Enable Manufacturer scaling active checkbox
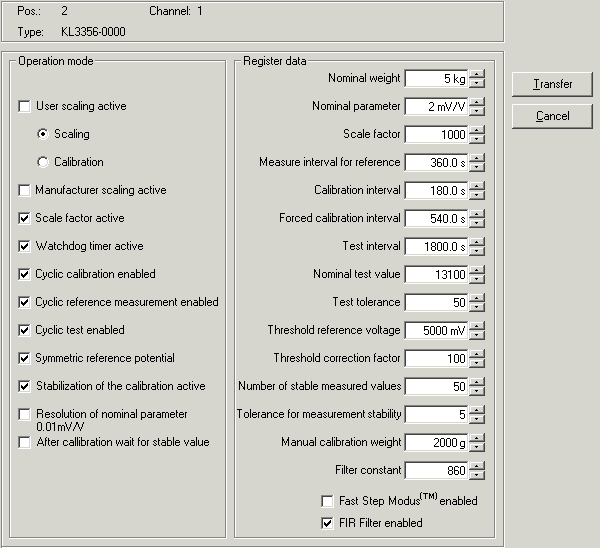 (24, 190)
